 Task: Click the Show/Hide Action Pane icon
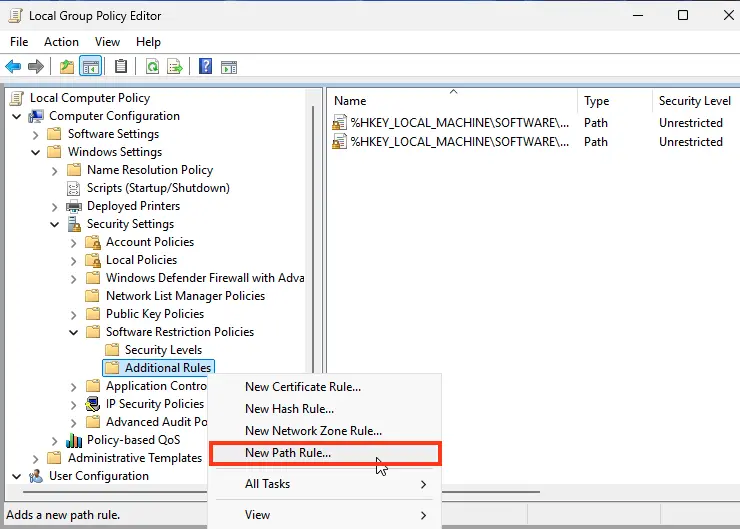point(229,67)
